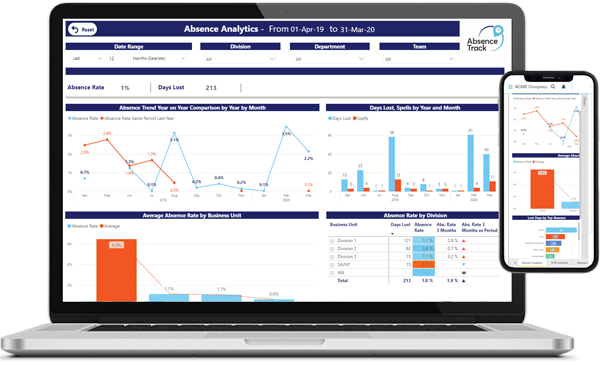Click the up-trend triangle in Division 1 row
Screen dimensions: 600x366
pyautogui.click(x=463, y=241)
